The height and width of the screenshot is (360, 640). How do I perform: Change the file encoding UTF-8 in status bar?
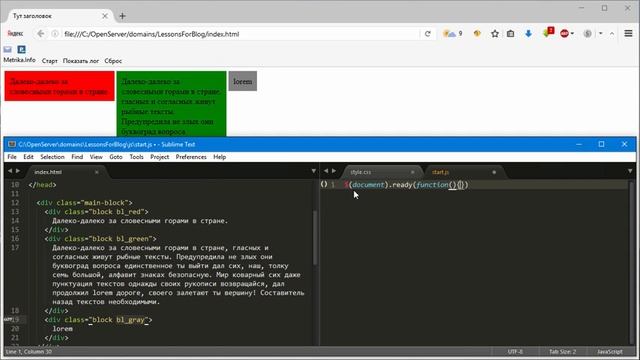(x=515, y=351)
